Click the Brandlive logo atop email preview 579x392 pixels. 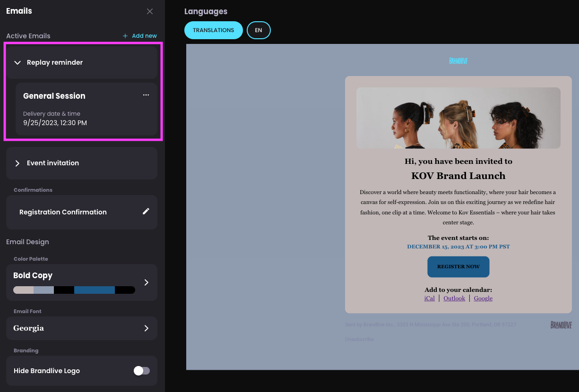tap(458, 61)
